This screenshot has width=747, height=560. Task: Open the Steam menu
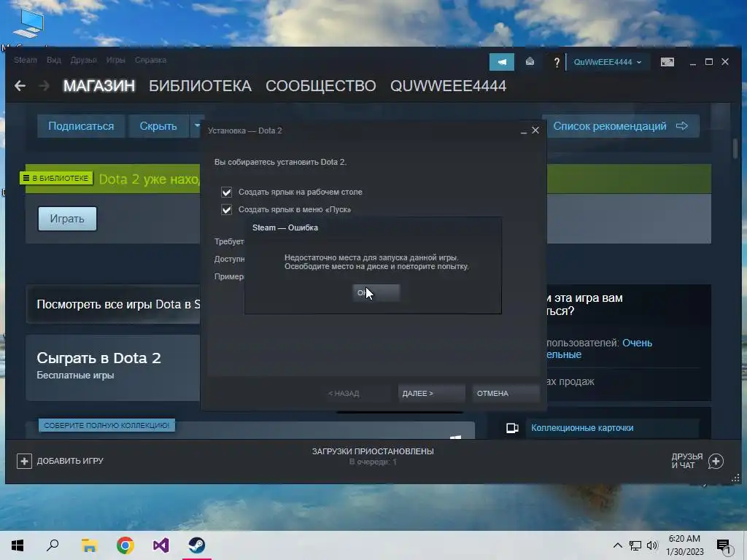[x=26, y=60]
